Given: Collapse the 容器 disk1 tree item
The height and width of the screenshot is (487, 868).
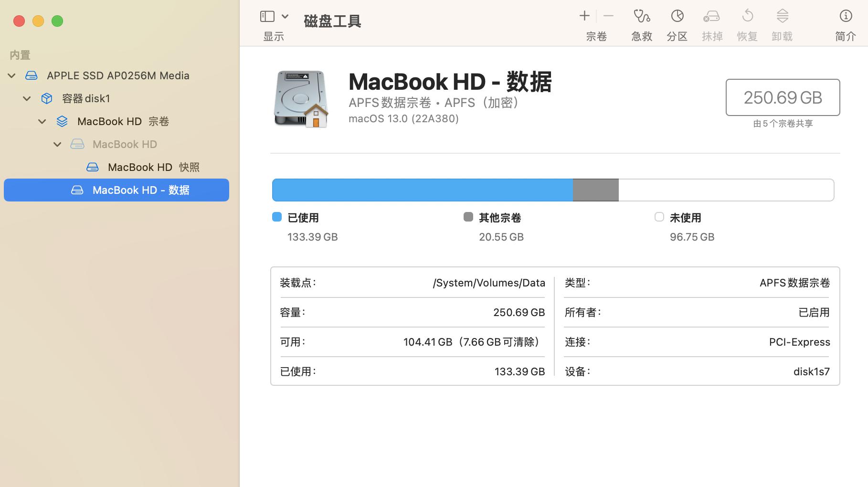Looking at the screenshot, I should pos(26,98).
